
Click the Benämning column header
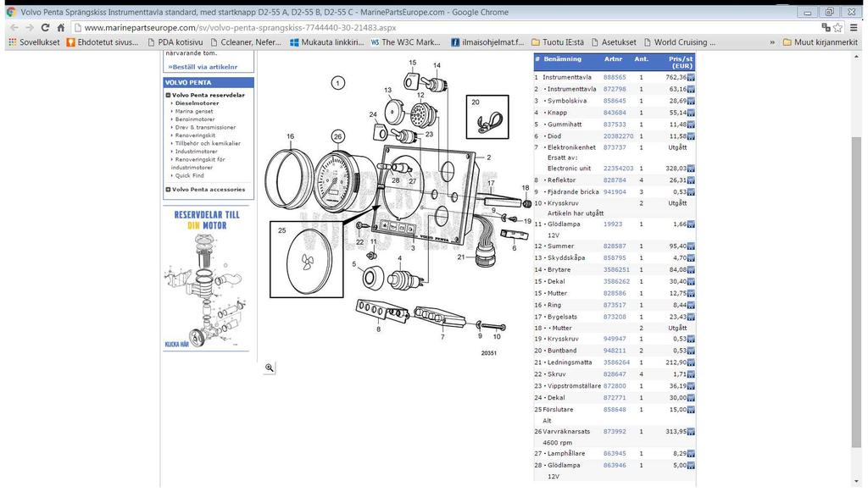[x=563, y=59]
